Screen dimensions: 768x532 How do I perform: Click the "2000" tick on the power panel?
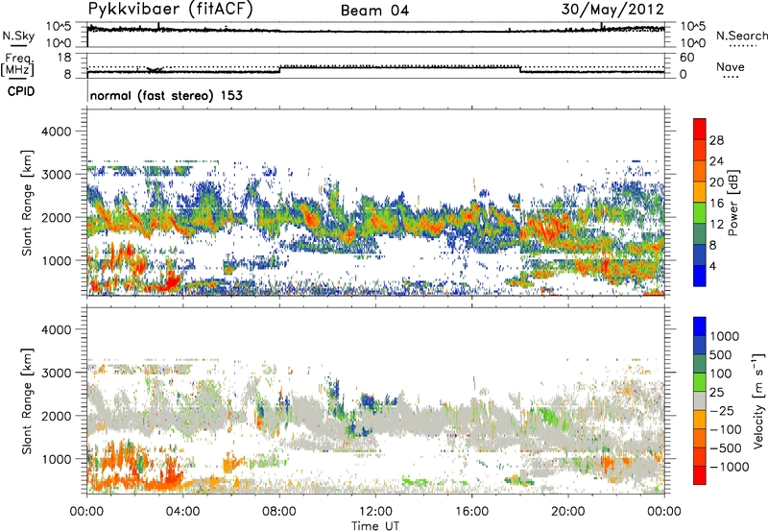[x=56, y=217]
